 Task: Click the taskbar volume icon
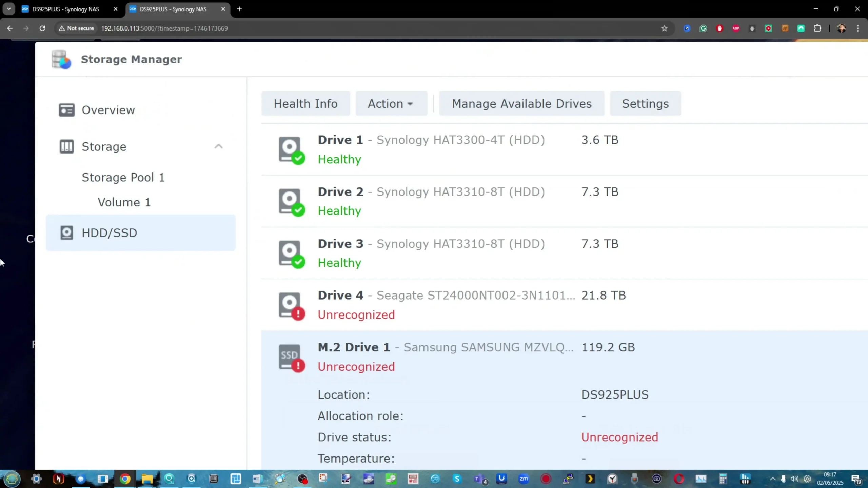[794, 479]
